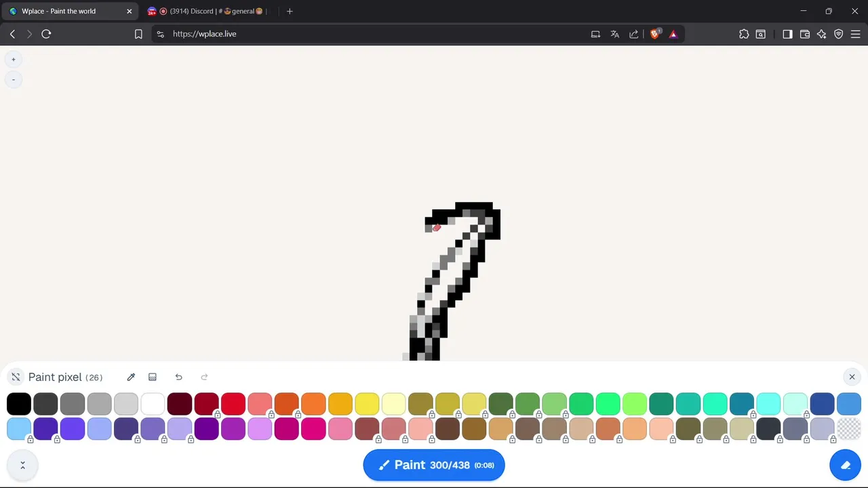Choose the deep purple color swatch
This screenshot has height=488, width=868.
(x=206, y=428)
